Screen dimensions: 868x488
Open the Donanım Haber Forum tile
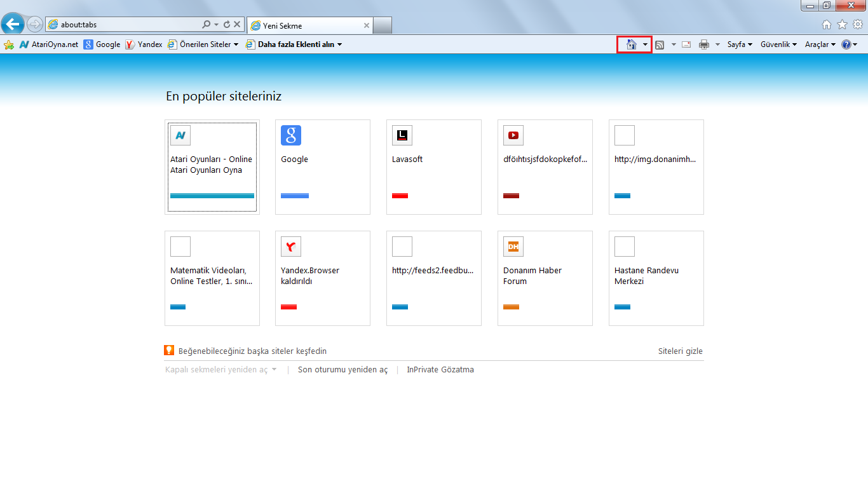[x=545, y=278]
